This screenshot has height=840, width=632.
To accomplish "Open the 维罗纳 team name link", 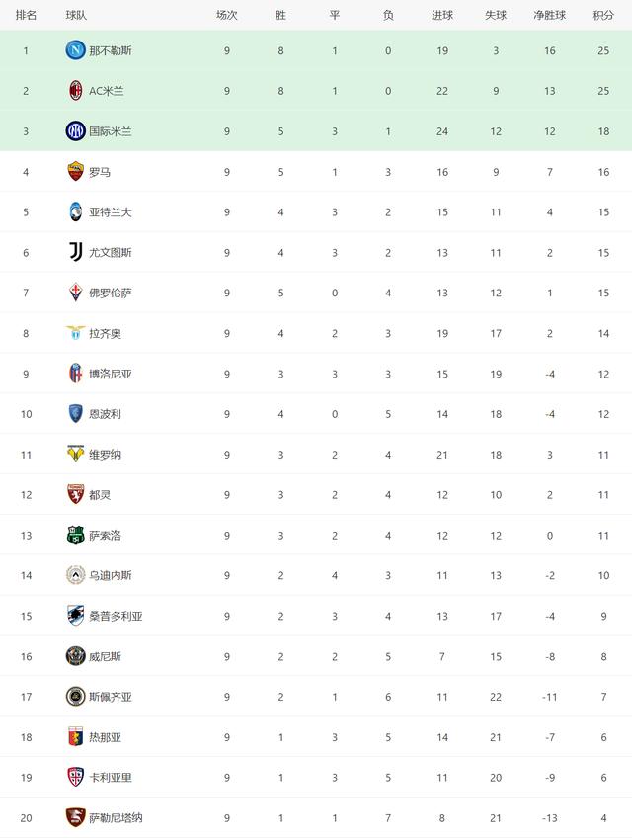I will pyautogui.click(x=105, y=455).
